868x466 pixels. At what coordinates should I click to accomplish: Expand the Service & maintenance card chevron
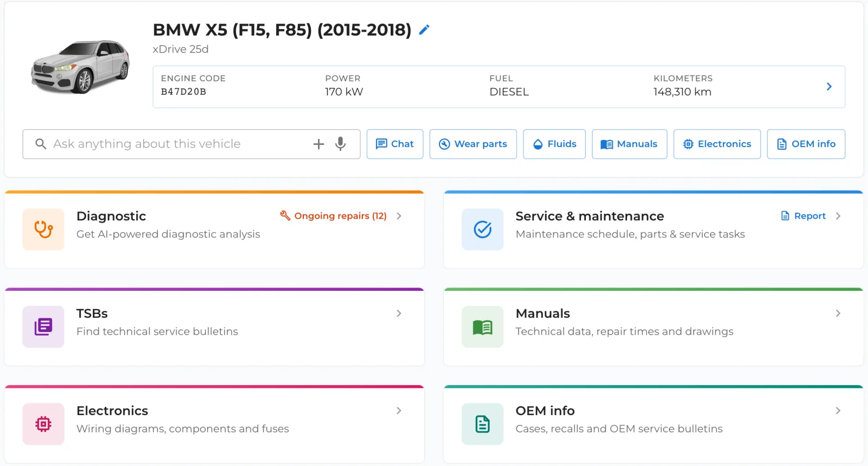coord(838,216)
